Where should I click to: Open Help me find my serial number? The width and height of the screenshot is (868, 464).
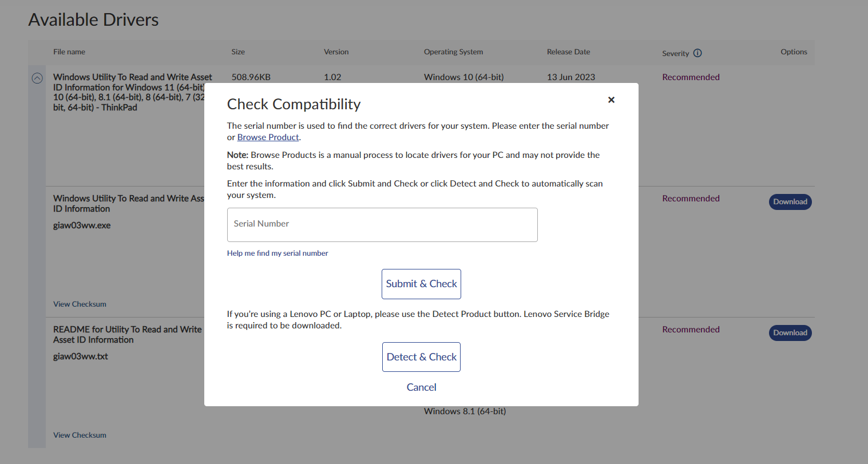[278, 253]
